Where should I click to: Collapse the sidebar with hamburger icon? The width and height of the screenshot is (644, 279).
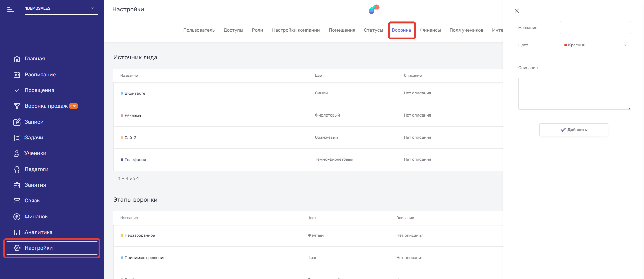click(10, 9)
